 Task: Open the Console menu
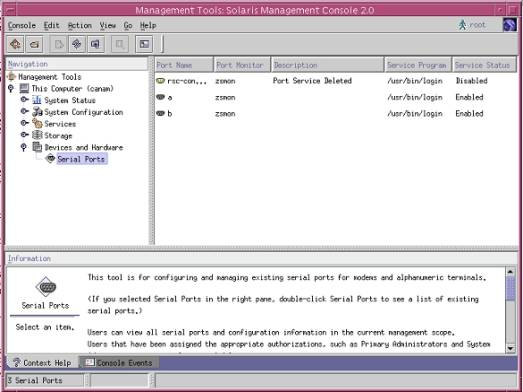tap(22, 25)
